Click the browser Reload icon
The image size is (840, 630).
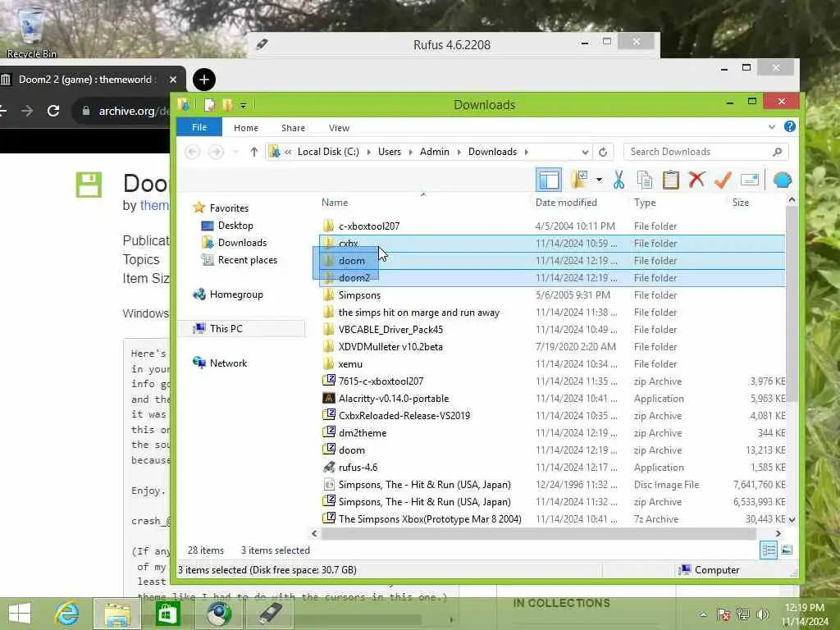pos(53,111)
